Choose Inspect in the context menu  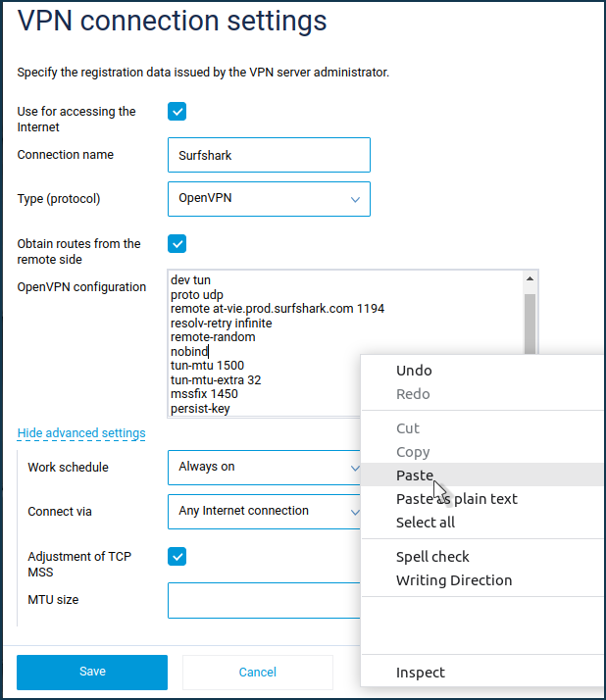tap(421, 673)
